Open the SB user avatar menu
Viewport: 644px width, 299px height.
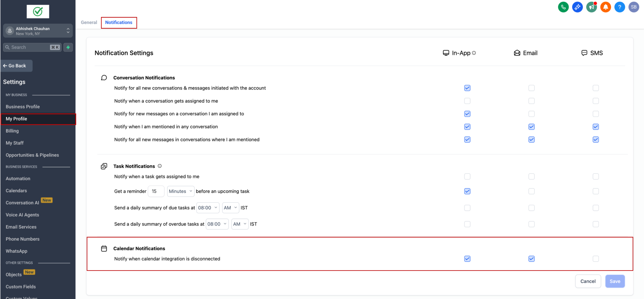click(x=634, y=7)
